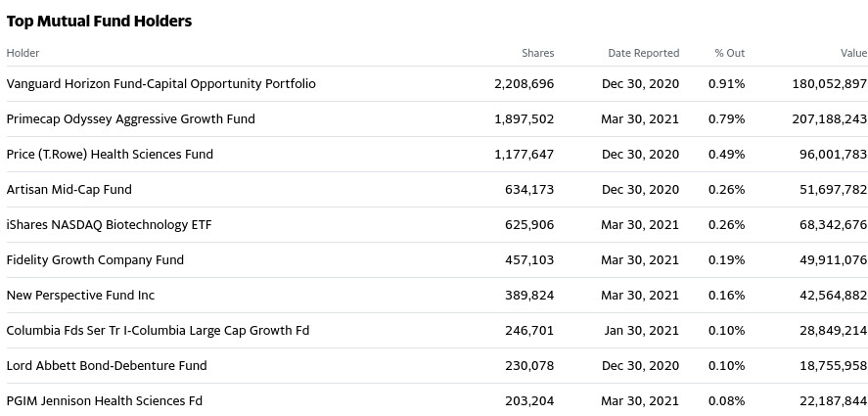Click the 0.49% out cell
The height and width of the screenshot is (416, 868).
(726, 155)
